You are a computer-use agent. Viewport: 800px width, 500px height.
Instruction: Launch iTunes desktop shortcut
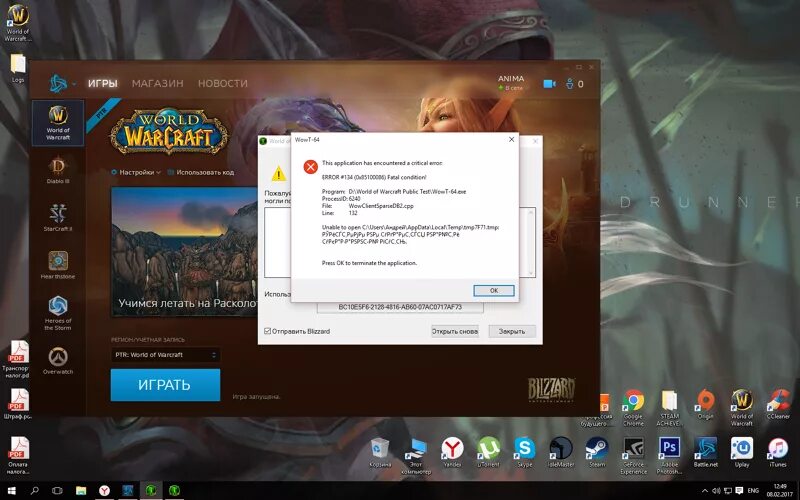[778, 453]
